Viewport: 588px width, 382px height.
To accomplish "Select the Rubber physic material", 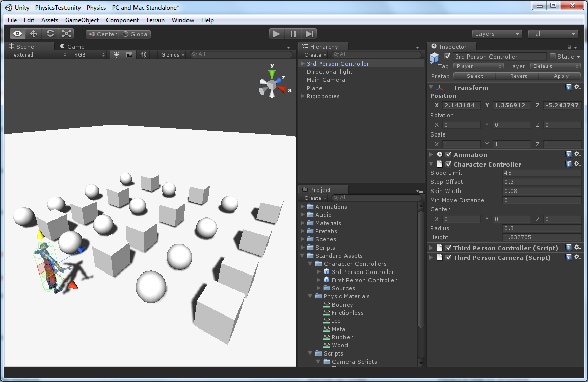I will pos(342,337).
